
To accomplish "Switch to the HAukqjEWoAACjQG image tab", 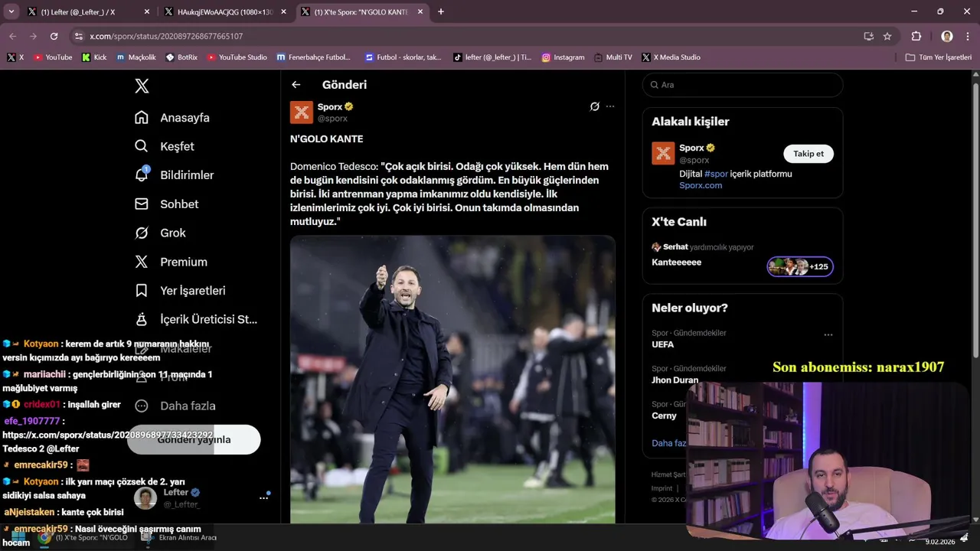I will 226,11.
